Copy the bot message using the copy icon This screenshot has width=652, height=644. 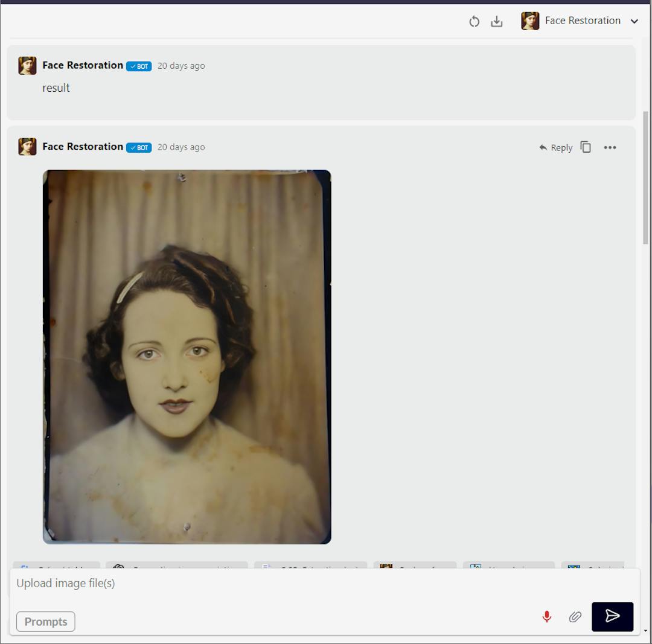pyautogui.click(x=586, y=147)
